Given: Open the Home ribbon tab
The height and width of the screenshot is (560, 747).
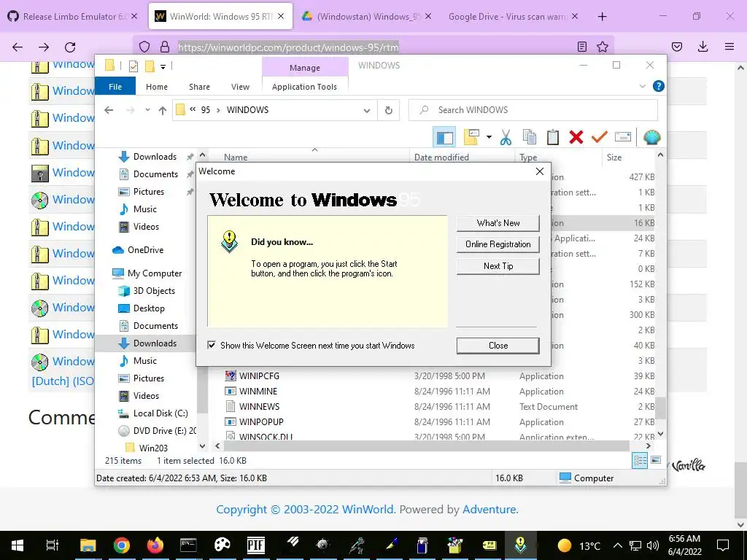Looking at the screenshot, I should click(x=157, y=87).
